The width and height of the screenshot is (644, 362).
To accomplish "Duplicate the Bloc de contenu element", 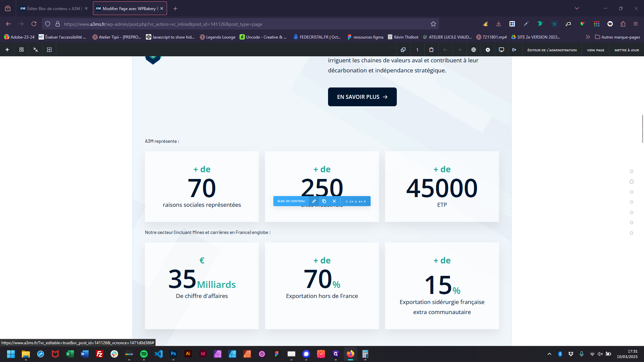I will (324, 201).
